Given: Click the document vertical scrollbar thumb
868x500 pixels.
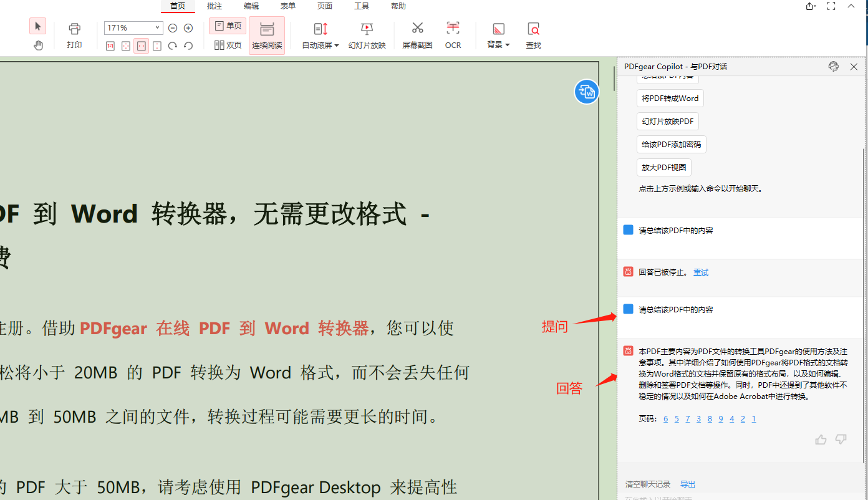Looking at the screenshot, I should tap(614, 78).
